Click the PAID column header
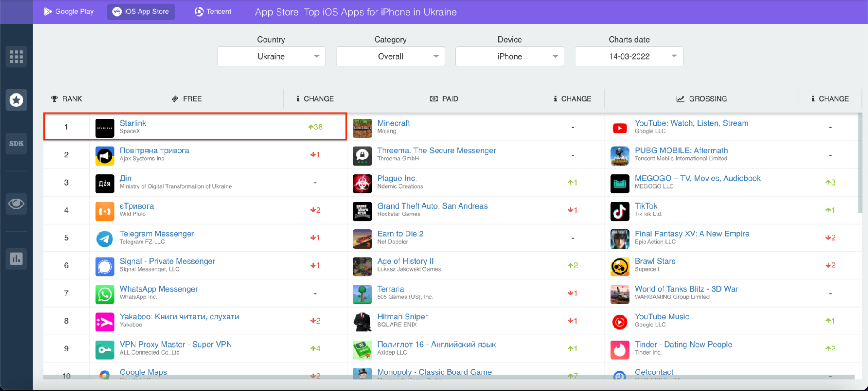 point(444,99)
